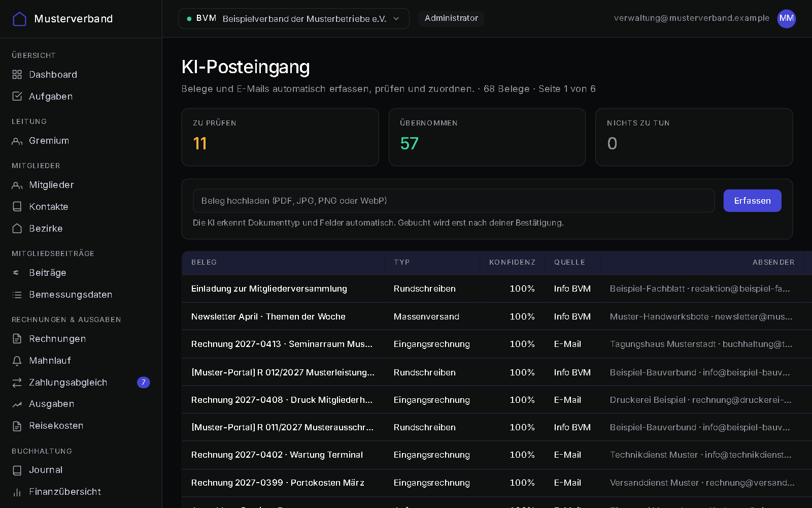Open Rechnung 2027-0408 Druck row

click(x=497, y=400)
